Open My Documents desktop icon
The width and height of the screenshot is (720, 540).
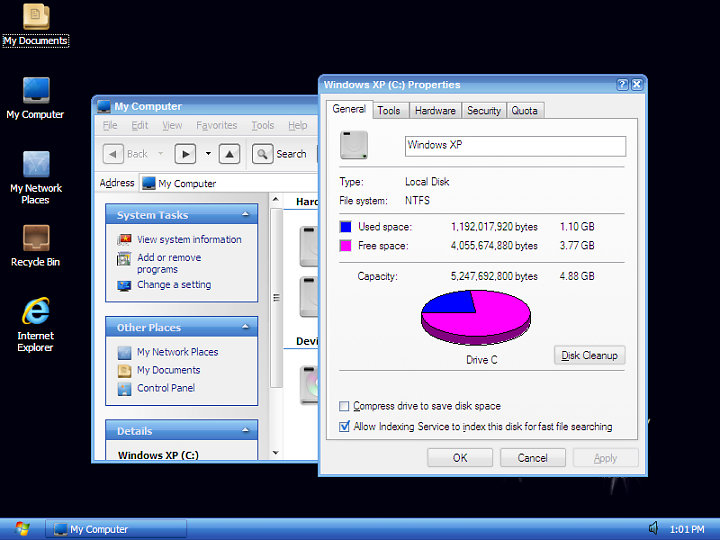point(36,25)
